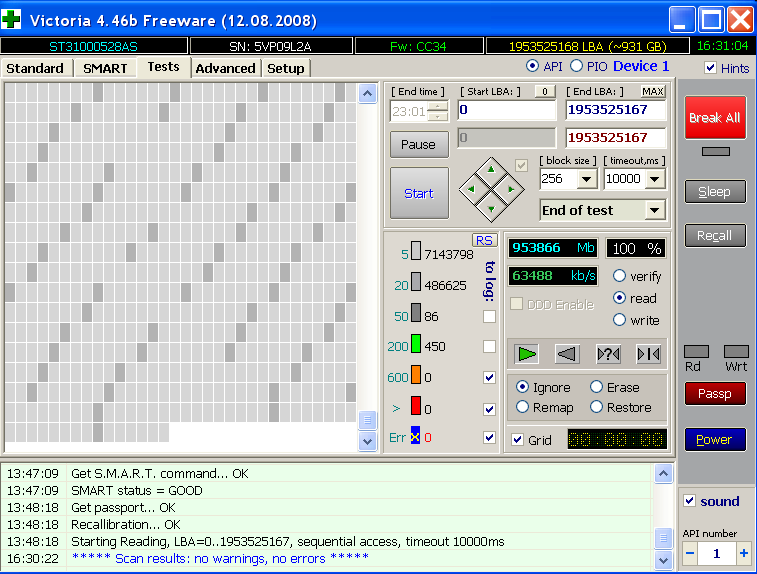
Task: Select the verify scan mode
Action: pyautogui.click(x=619, y=276)
